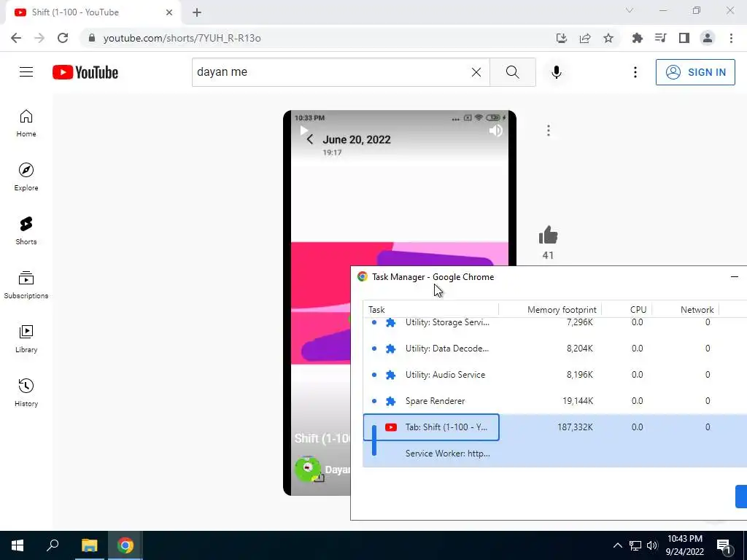Viewport: 747px width, 560px height.
Task: Reload the page
Action: pyautogui.click(x=63, y=38)
